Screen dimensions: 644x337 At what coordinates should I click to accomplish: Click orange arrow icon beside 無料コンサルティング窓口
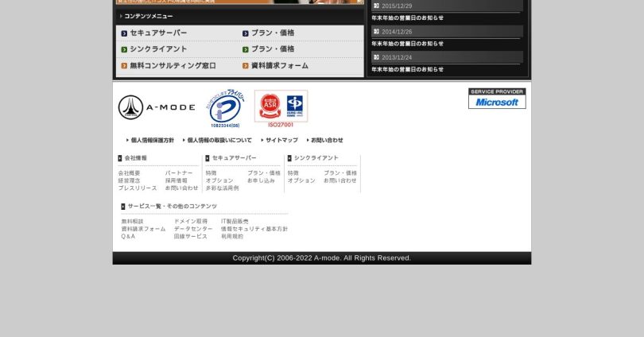point(124,66)
